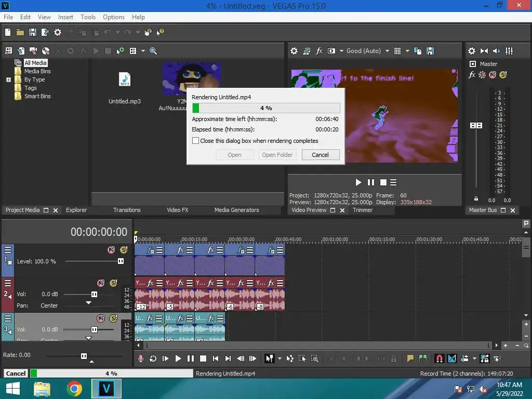Open the Options menu
Image resolution: width=532 pixels, height=399 pixels.
click(114, 17)
